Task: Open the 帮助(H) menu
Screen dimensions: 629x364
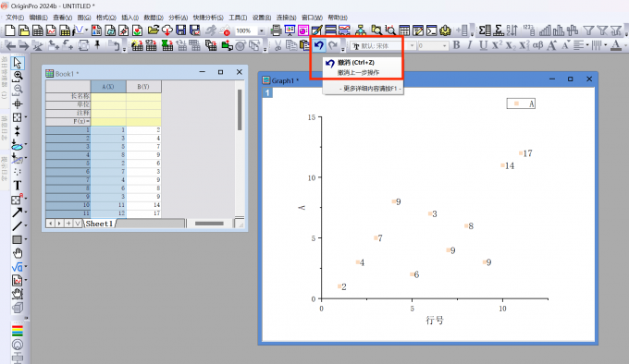Action: tap(338, 18)
